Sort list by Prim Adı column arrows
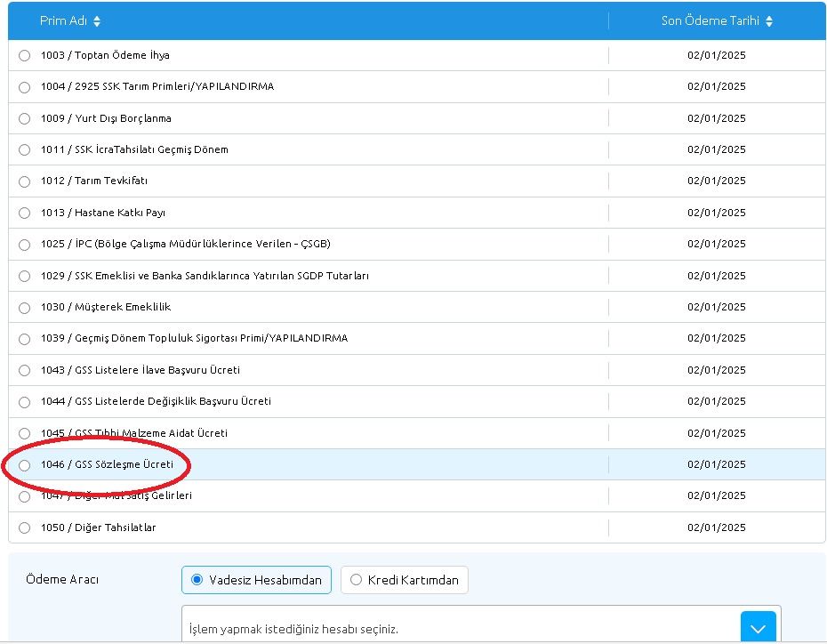Image resolution: width=827 pixels, height=644 pixels. (x=97, y=21)
